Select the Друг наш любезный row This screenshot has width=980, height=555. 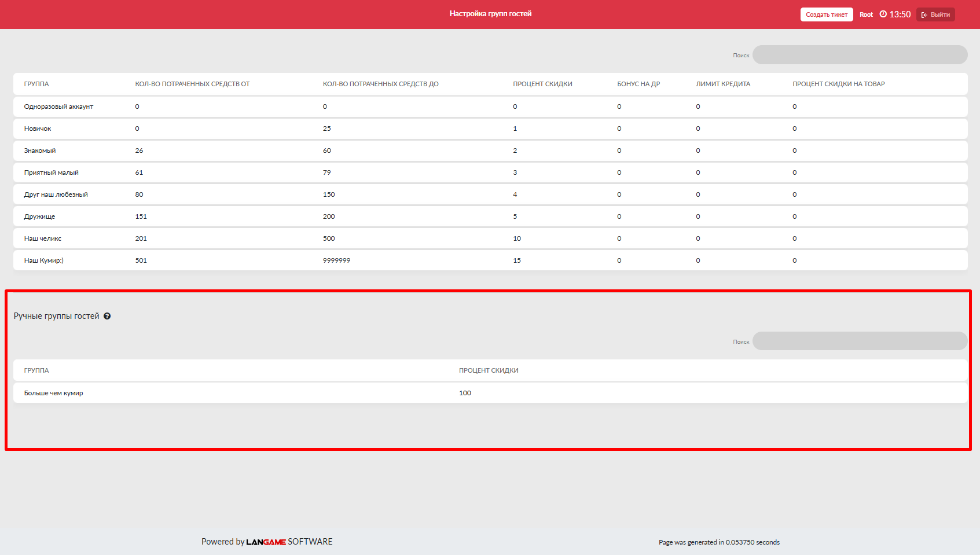click(490, 194)
